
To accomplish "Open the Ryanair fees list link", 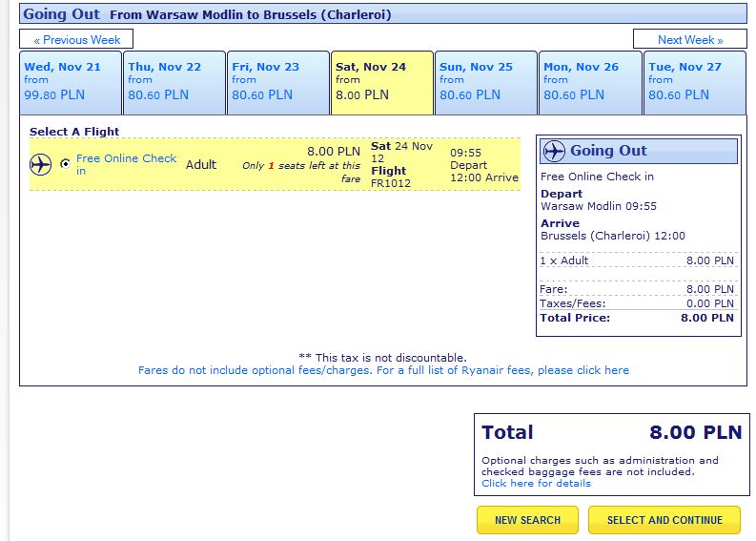I will (383, 370).
